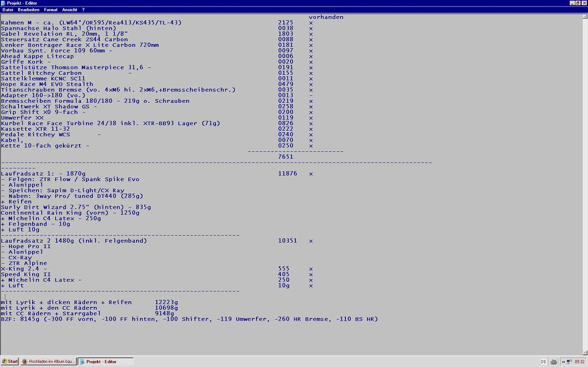This screenshot has height=367, width=588.
Task: Click the Windows Start button
Action: (10, 361)
